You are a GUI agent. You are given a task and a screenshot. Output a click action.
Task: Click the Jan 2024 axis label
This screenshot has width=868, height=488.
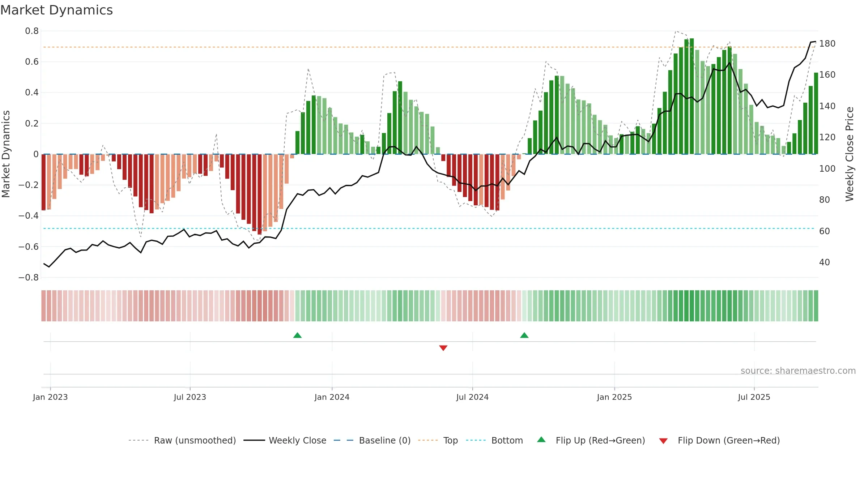[x=332, y=397]
